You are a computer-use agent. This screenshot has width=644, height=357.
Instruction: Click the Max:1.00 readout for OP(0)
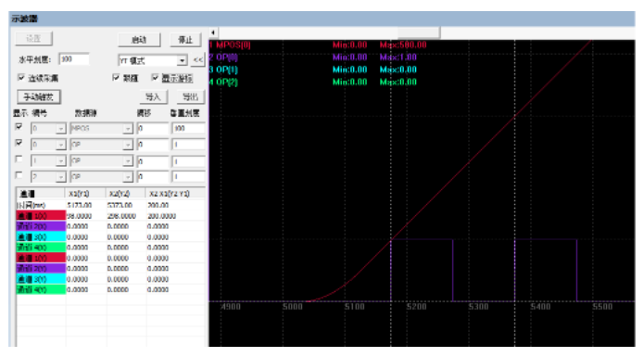pyautogui.click(x=398, y=57)
